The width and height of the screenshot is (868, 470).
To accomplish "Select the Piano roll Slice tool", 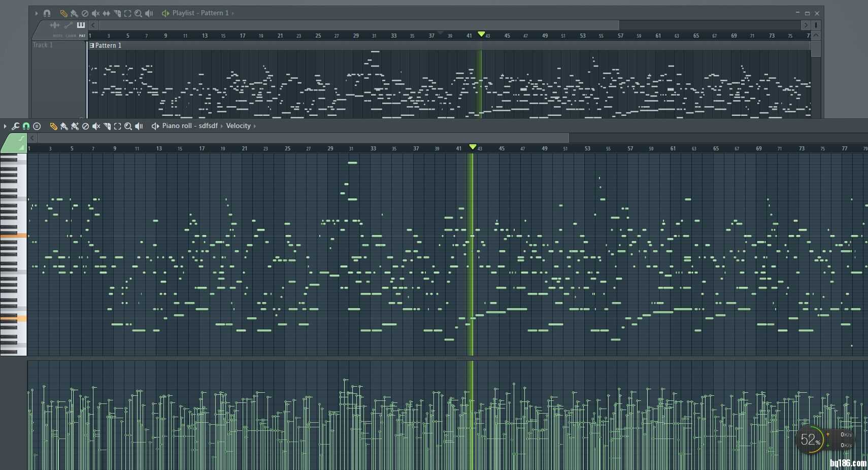I will 107,126.
